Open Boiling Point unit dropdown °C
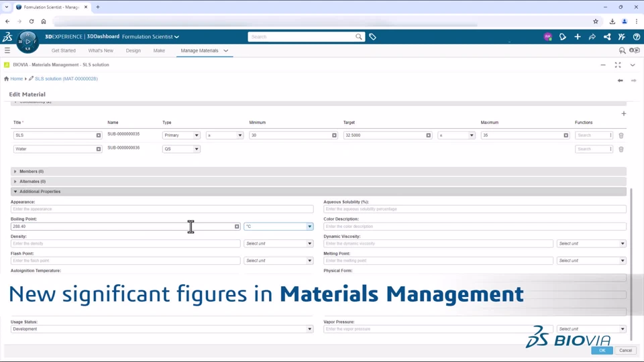Image resolution: width=644 pixels, height=362 pixels. coord(278,226)
